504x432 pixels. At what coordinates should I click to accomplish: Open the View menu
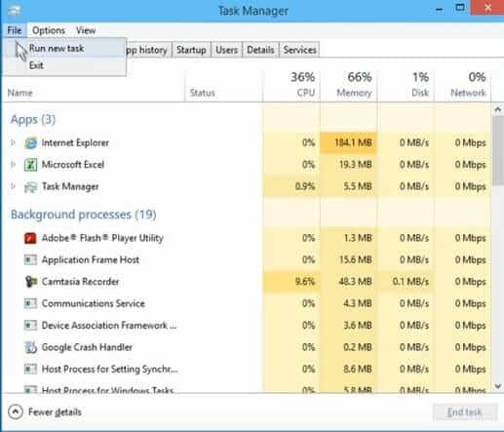point(86,30)
